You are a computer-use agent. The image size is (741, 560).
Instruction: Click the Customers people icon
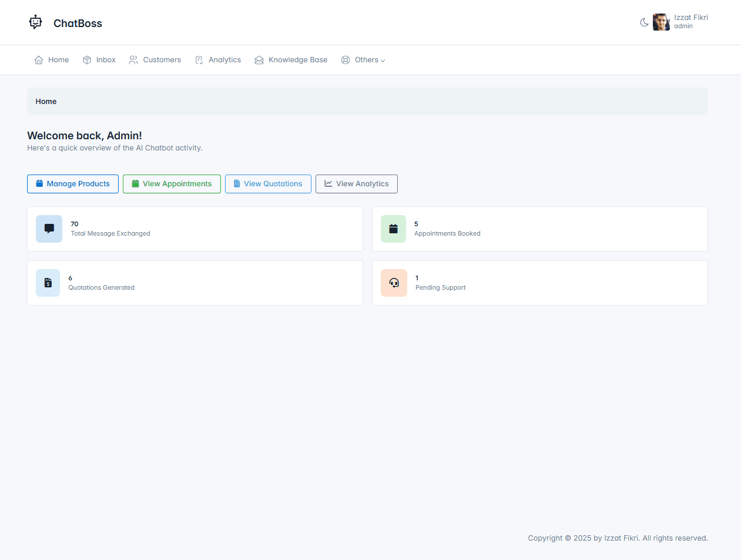[x=133, y=60]
